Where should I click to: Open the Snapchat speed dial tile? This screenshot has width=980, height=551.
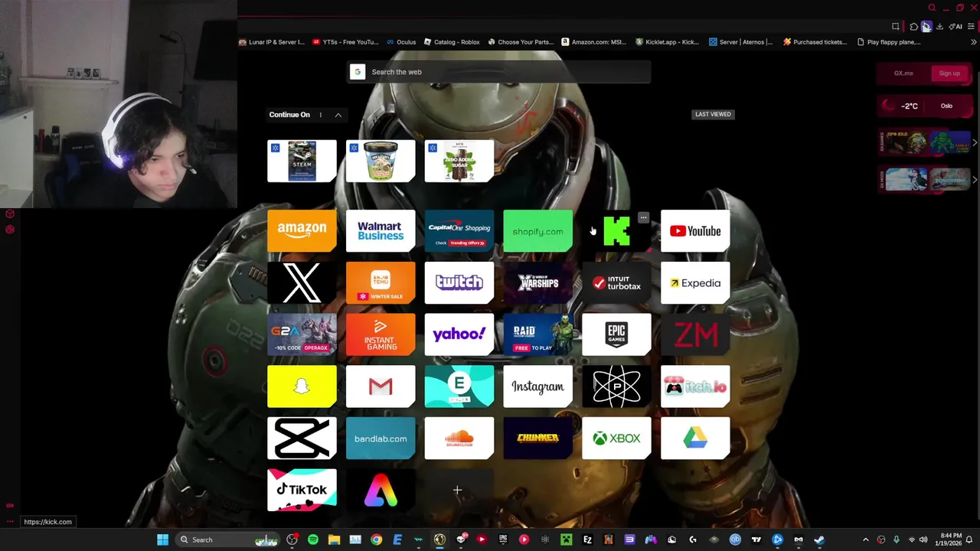coord(302,386)
